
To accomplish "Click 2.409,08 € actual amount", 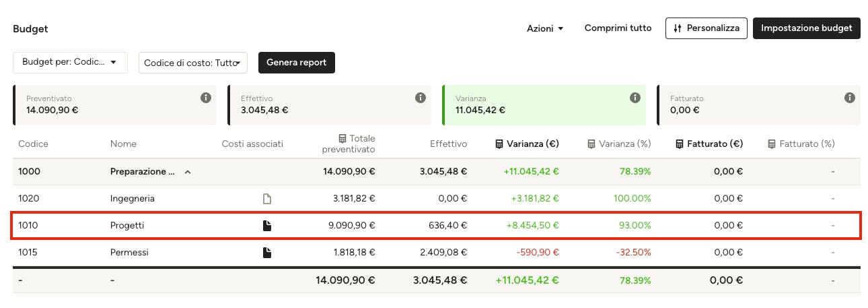I will (445, 253).
